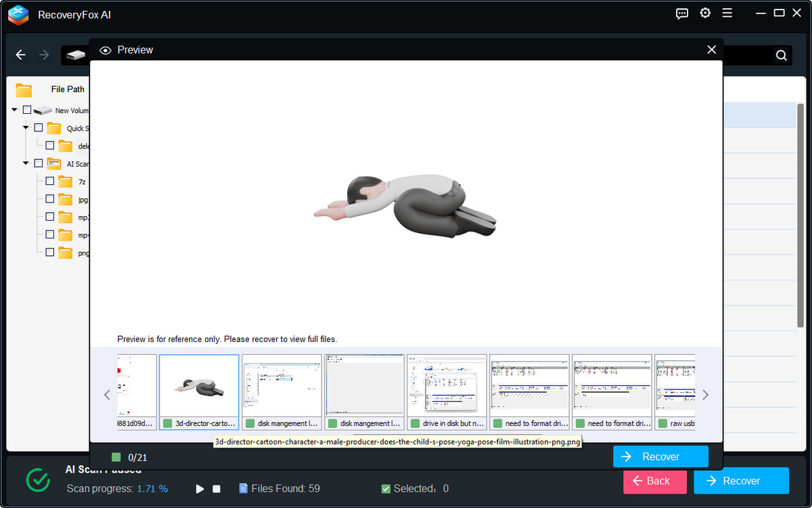
Task: Click the RecoveryFox AI logo icon
Action: [18, 14]
